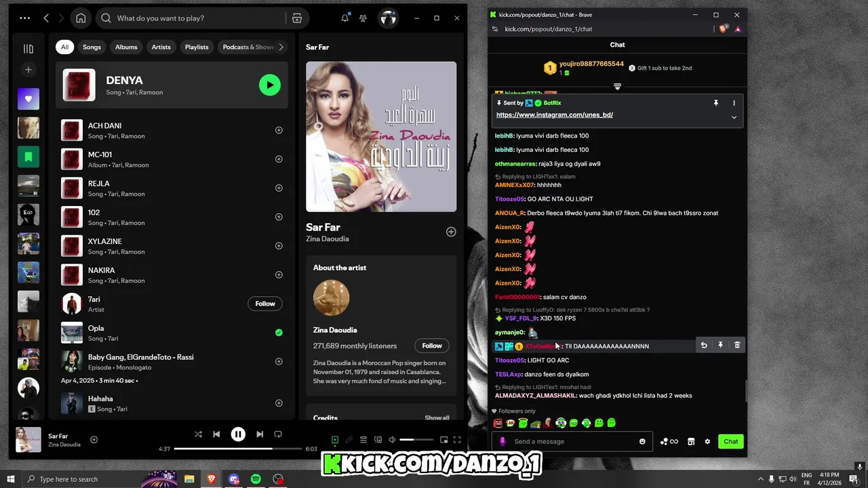Expand BotRix pinned message chevron
The image size is (868, 488).
(734, 117)
